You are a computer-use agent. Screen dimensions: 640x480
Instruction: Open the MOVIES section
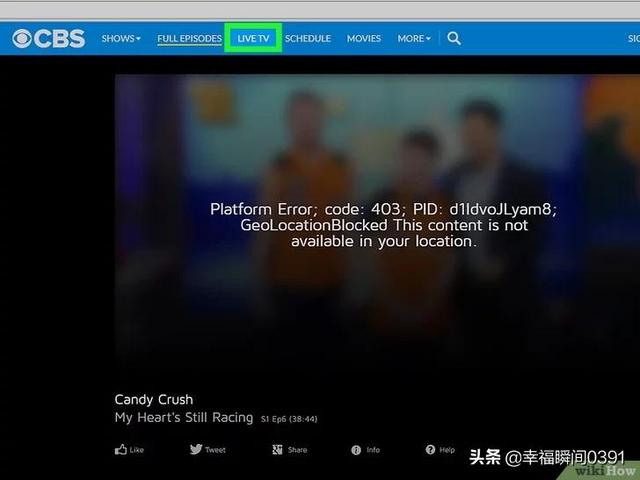364,38
